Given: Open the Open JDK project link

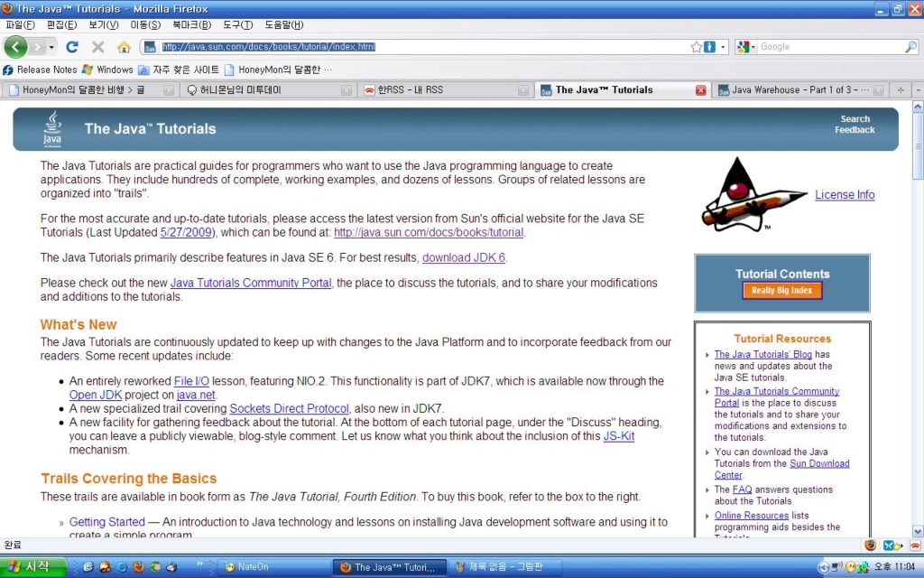Looking at the screenshot, I should tap(96, 396).
